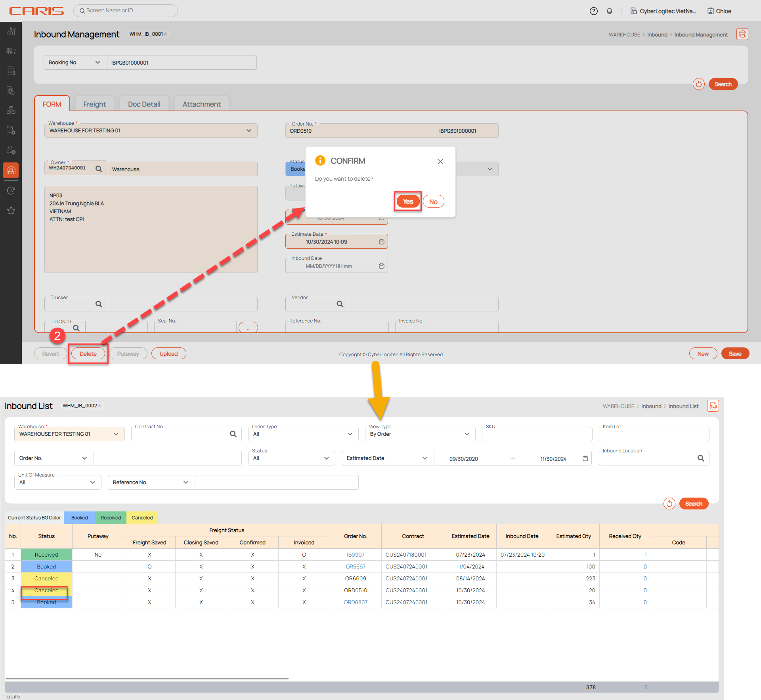Click the Vendor search magnifier icon
The width and height of the screenshot is (761, 700).
point(340,304)
